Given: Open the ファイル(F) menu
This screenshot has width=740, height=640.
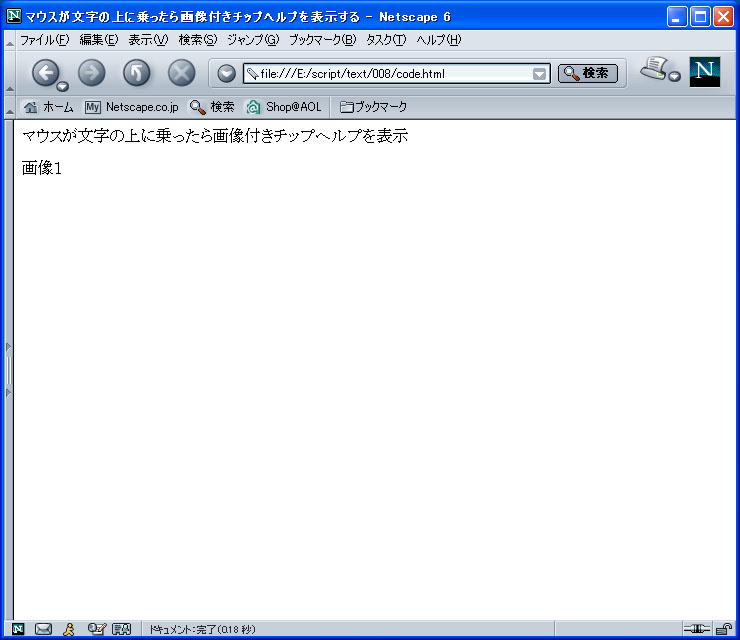Looking at the screenshot, I should click(x=44, y=40).
